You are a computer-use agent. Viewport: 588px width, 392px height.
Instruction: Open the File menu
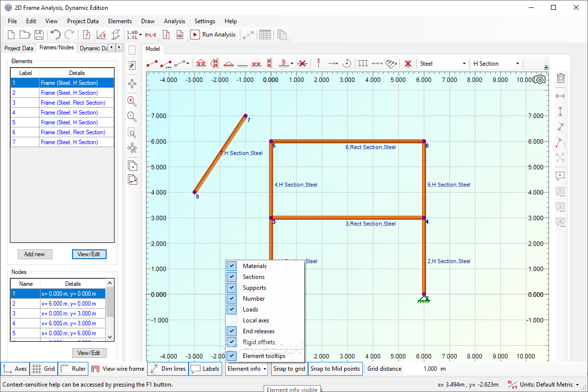click(12, 21)
